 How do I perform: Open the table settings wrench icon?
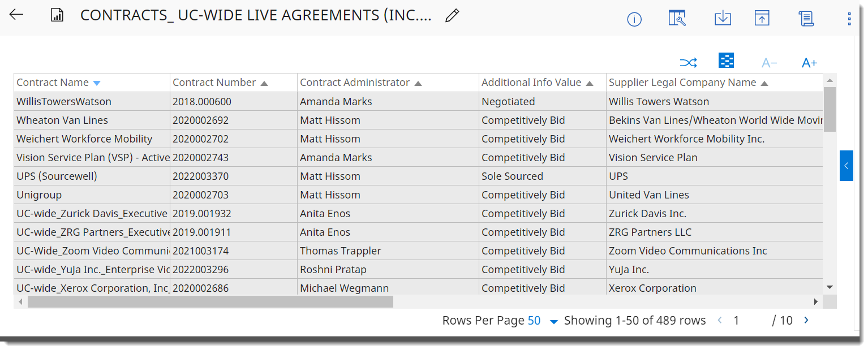[677, 19]
